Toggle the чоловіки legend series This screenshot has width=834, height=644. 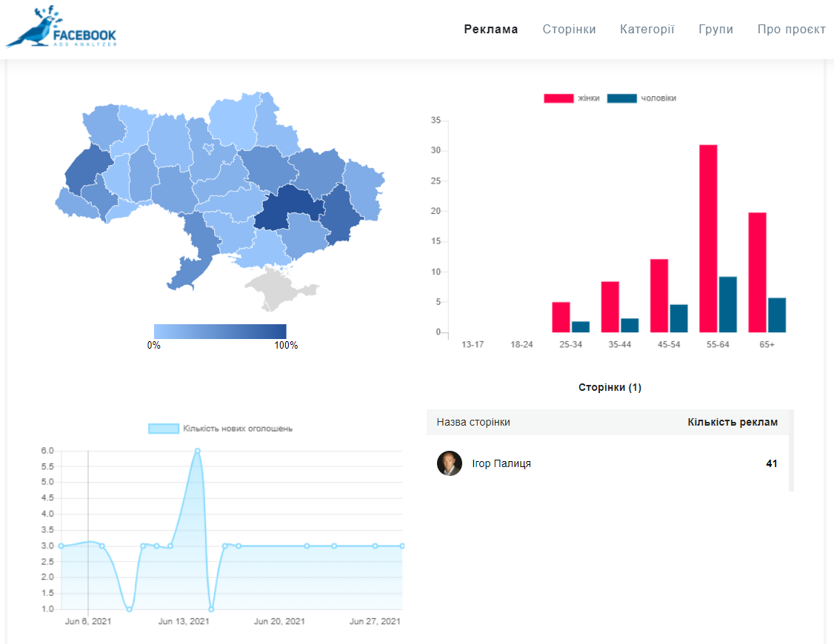[x=641, y=98]
